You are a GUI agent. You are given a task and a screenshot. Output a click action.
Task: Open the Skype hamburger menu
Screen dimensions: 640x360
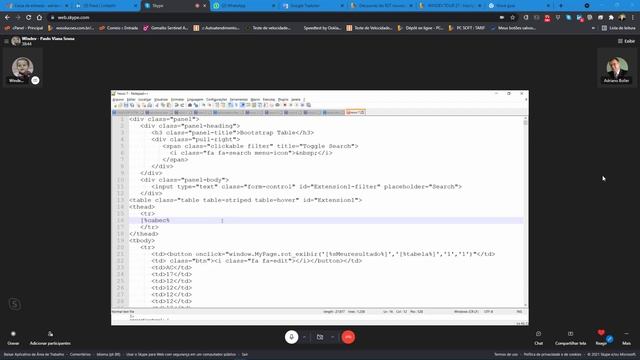coord(6,41)
